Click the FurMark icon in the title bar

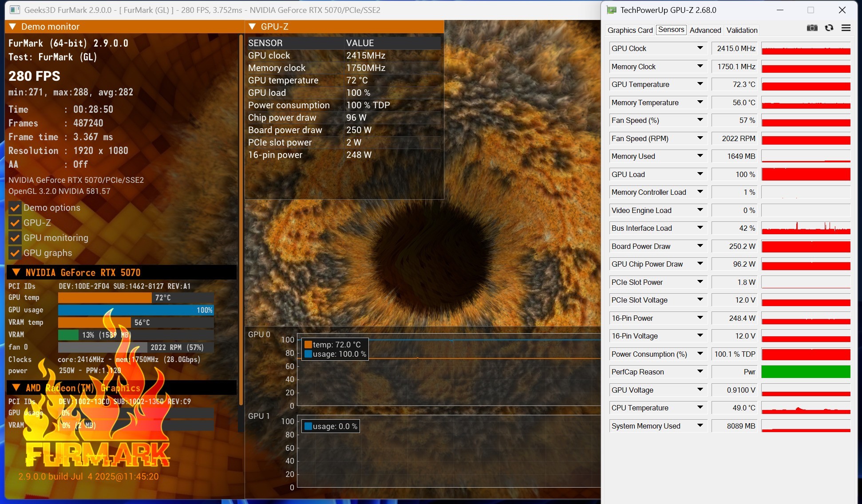click(16, 10)
